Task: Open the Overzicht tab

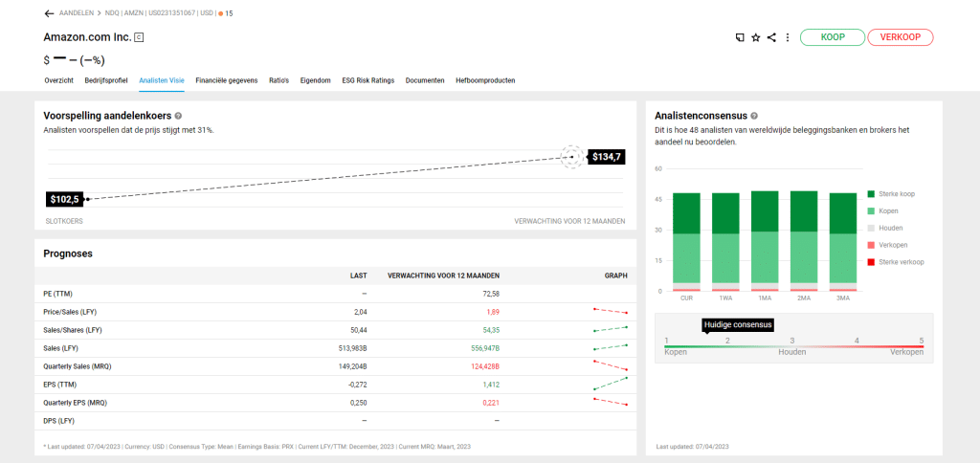Action: point(58,80)
